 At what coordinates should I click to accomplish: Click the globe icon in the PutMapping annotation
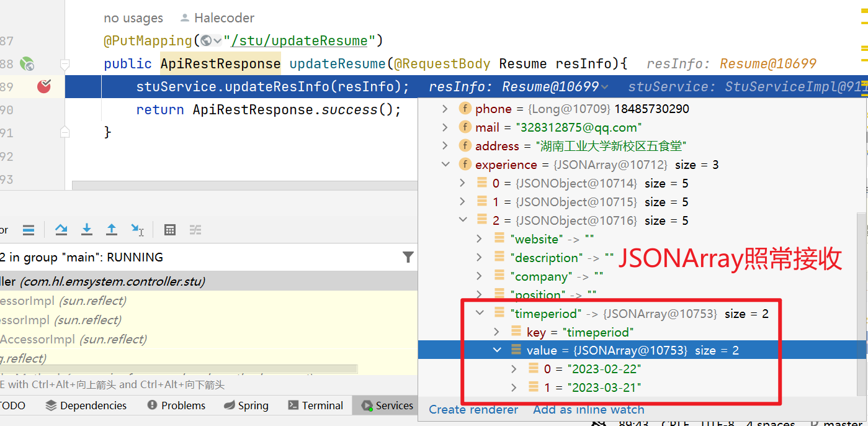click(206, 40)
